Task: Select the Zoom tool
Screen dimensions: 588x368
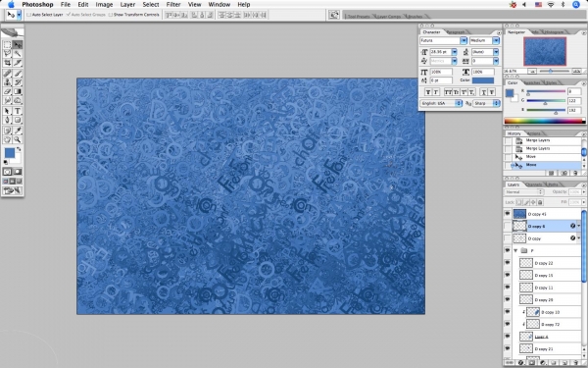Action: [18, 139]
